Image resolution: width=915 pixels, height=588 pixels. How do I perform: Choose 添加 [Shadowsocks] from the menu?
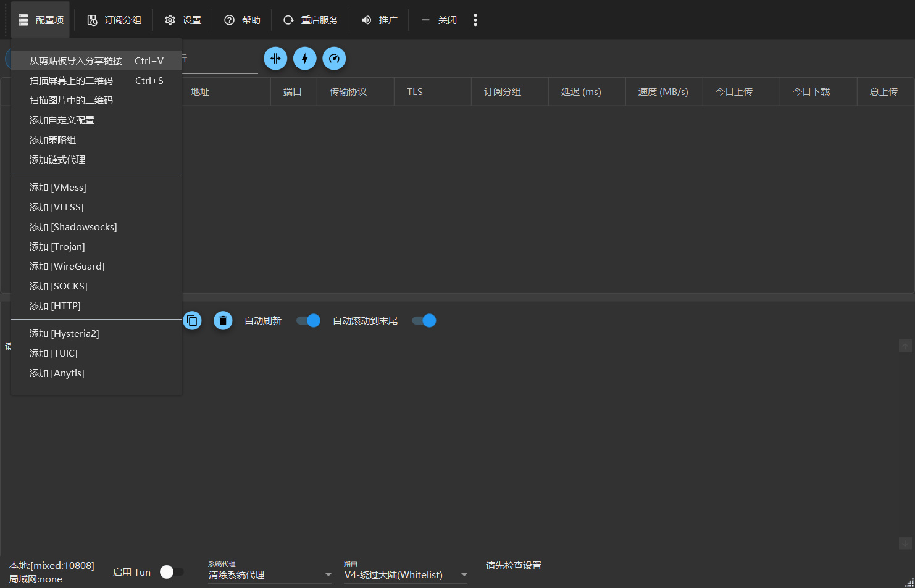(73, 227)
